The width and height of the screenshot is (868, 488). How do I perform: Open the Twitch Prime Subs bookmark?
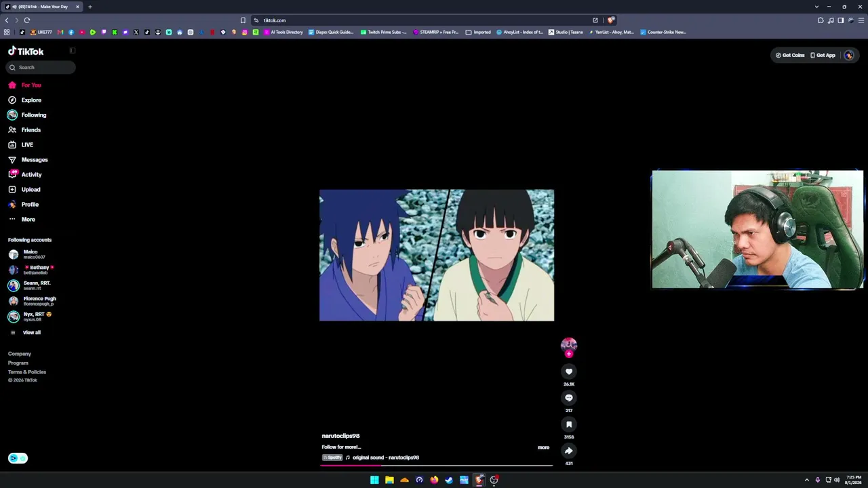click(384, 32)
